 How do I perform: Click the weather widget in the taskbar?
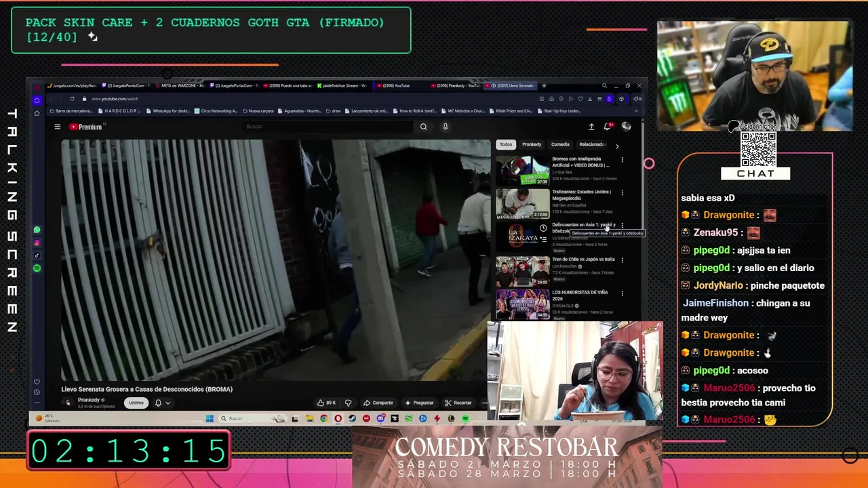click(x=47, y=418)
